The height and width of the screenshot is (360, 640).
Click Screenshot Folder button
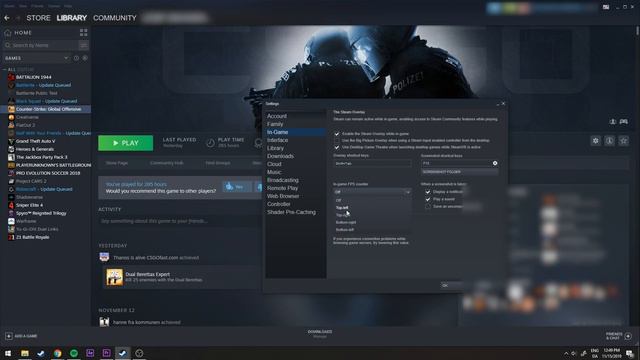tap(459, 172)
